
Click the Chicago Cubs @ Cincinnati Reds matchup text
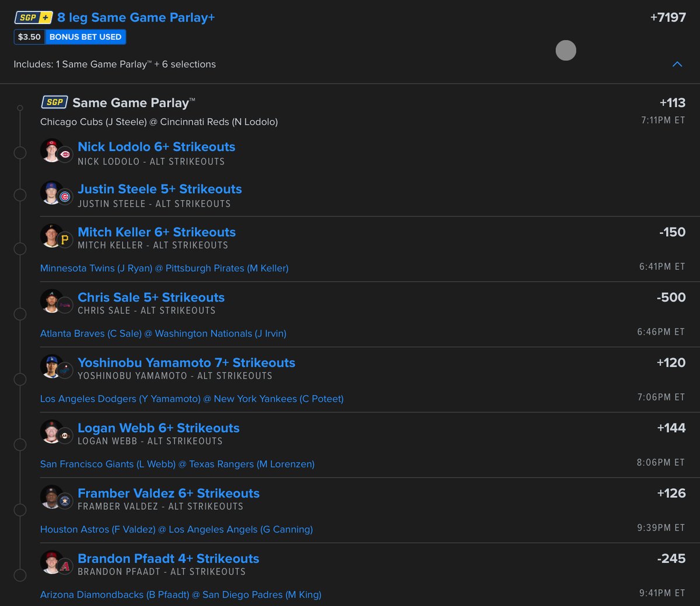point(159,122)
